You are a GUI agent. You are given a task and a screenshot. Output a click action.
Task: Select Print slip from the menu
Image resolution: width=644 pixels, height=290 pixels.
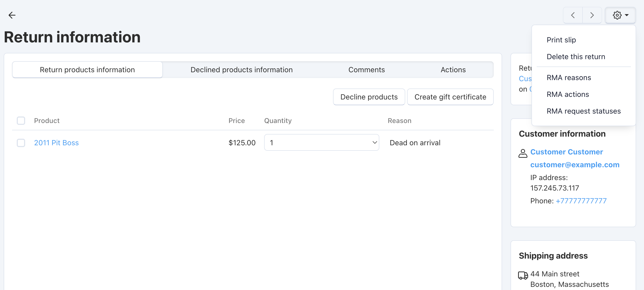click(561, 40)
